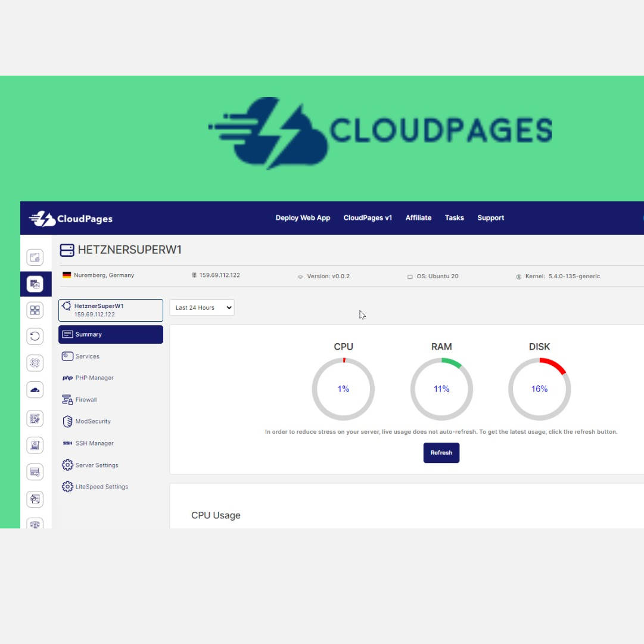Click the Nuremberg, Germany location text

pyautogui.click(x=104, y=275)
